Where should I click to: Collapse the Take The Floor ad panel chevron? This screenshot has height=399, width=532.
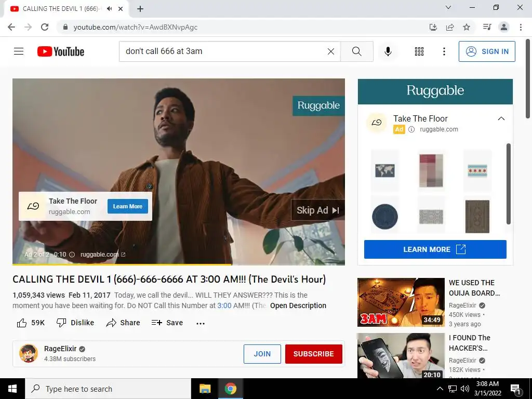(501, 118)
